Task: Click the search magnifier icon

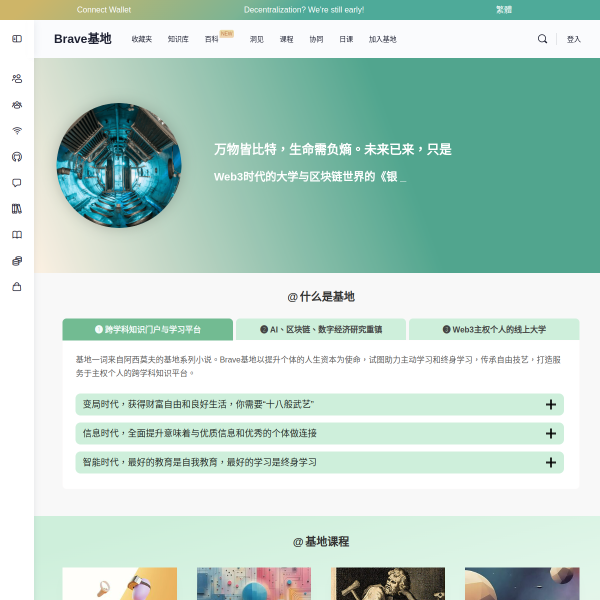Action: (542, 39)
